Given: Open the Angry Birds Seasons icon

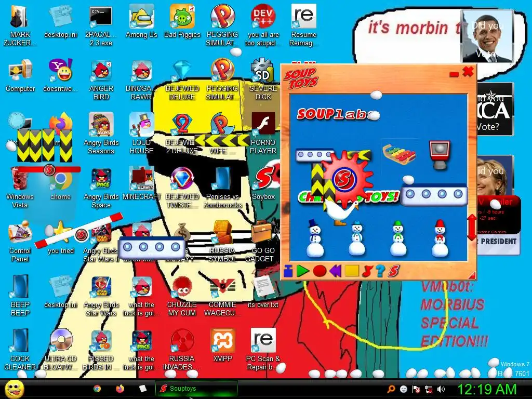Looking at the screenshot, I should (101, 133).
